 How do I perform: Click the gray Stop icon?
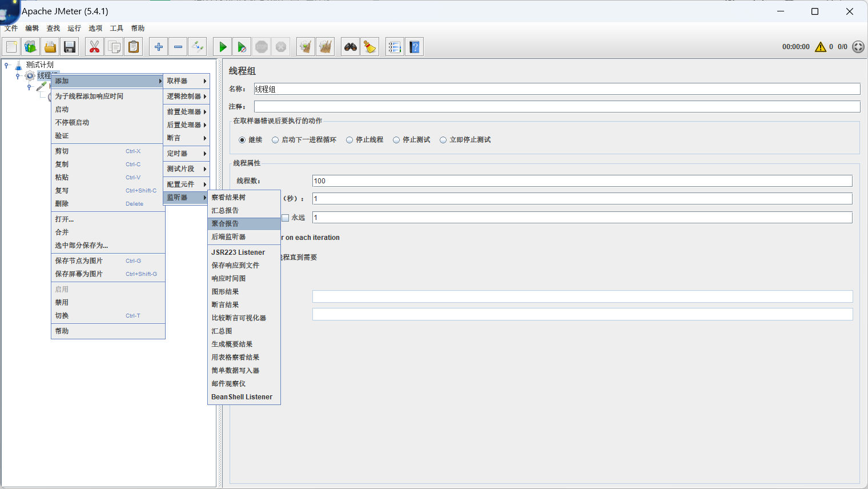[262, 47]
